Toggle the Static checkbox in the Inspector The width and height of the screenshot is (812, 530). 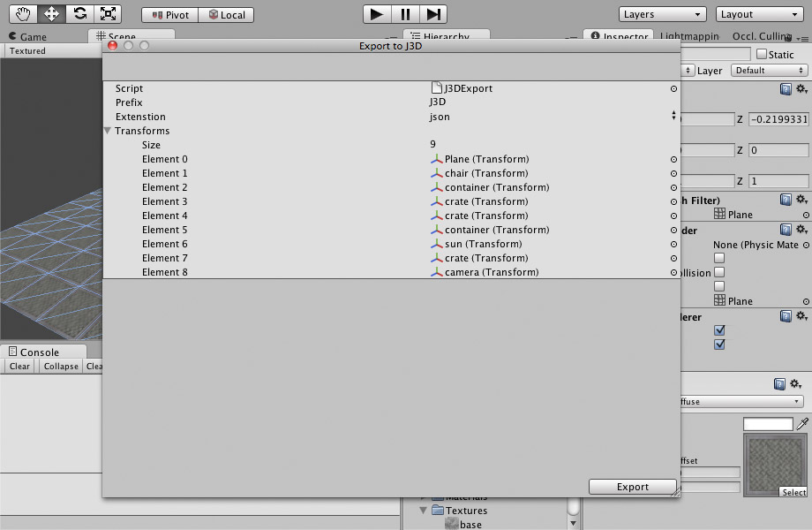(761, 54)
